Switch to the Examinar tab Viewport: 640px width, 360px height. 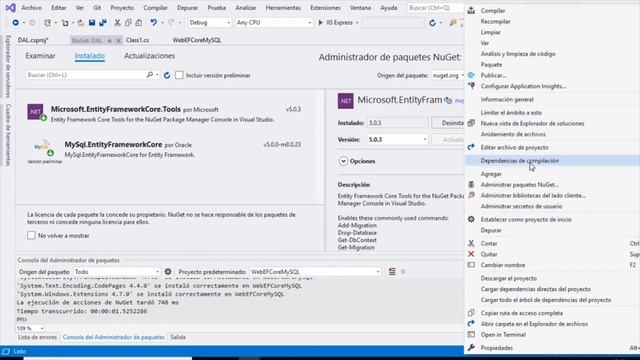pyautogui.click(x=40, y=56)
